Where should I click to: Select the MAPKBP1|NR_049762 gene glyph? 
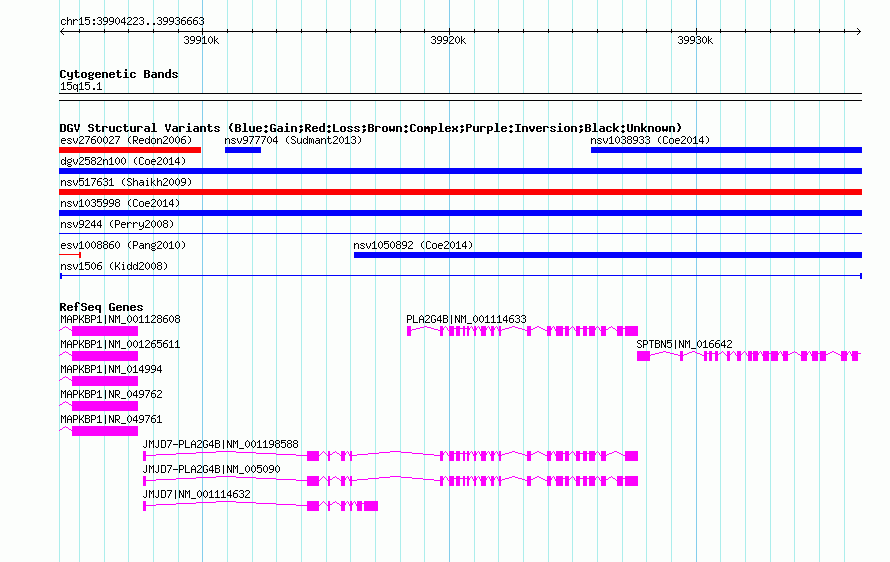99,405
